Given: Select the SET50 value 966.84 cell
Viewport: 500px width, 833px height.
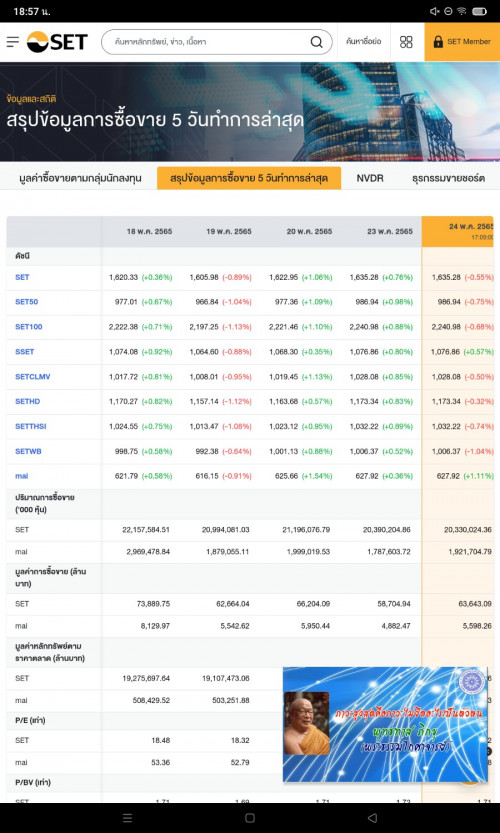Looking at the screenshot, I should pos(207,302).
